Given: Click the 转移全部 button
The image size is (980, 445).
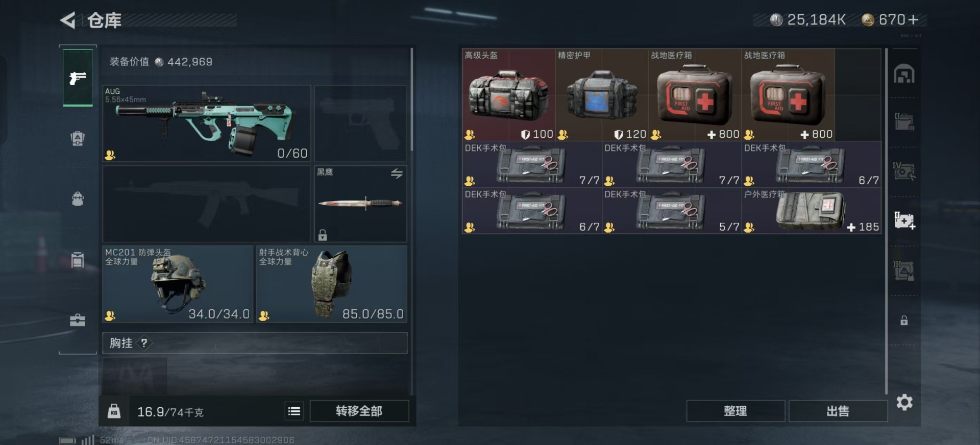Looking at the screenshot, I should [x=359, y=411].
